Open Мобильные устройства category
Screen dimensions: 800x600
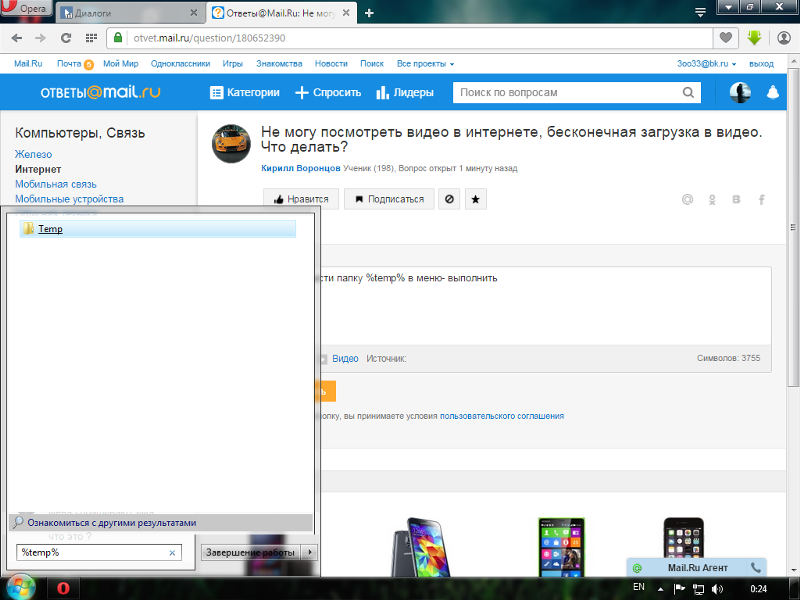click(x=69, y=199)
